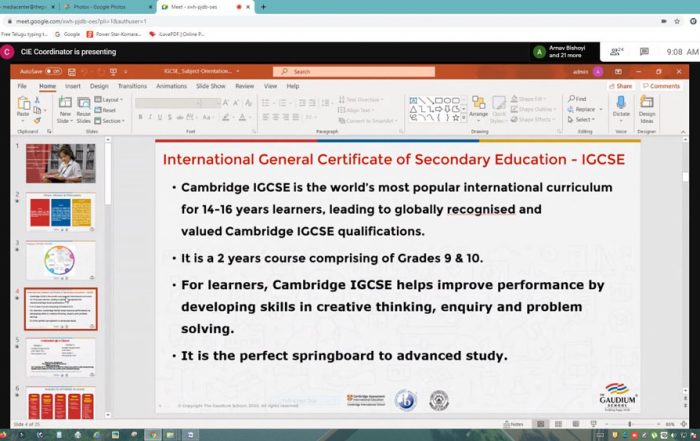Switch to the Transitions tab
This screenshot has height=441, width=700.
coord(132,86)
